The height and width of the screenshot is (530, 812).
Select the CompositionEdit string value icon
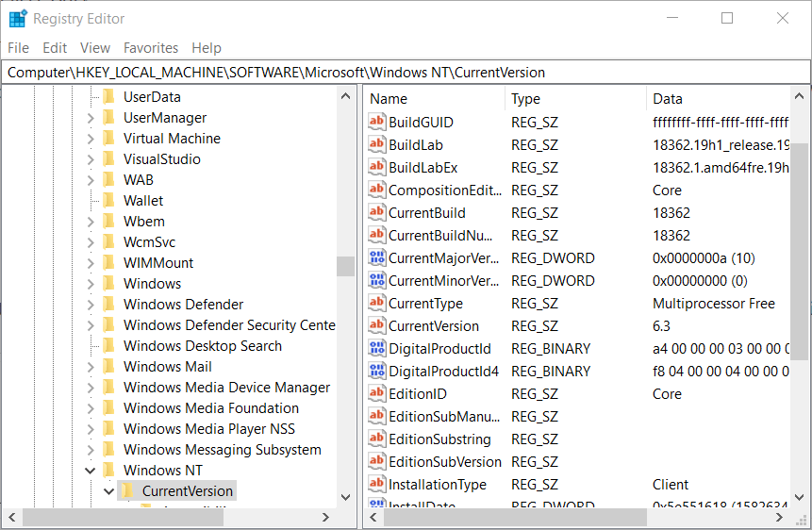tap(376, 190)
